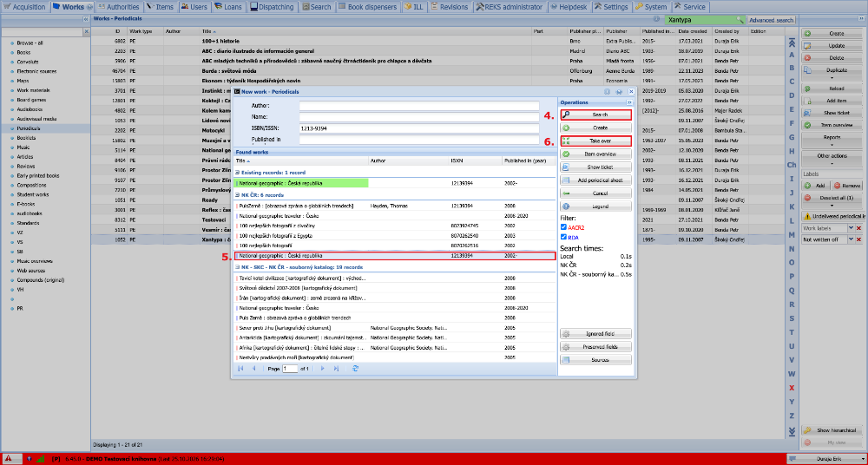Click the Sources button in the dialog

pyautogui.click(x=595, y=360)
